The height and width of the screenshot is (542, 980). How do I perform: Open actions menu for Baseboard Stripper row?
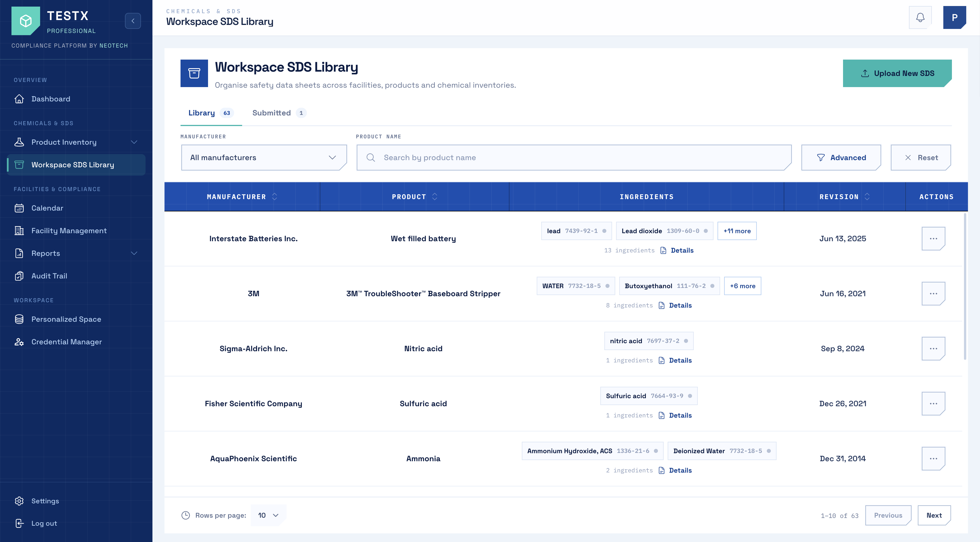933,294
